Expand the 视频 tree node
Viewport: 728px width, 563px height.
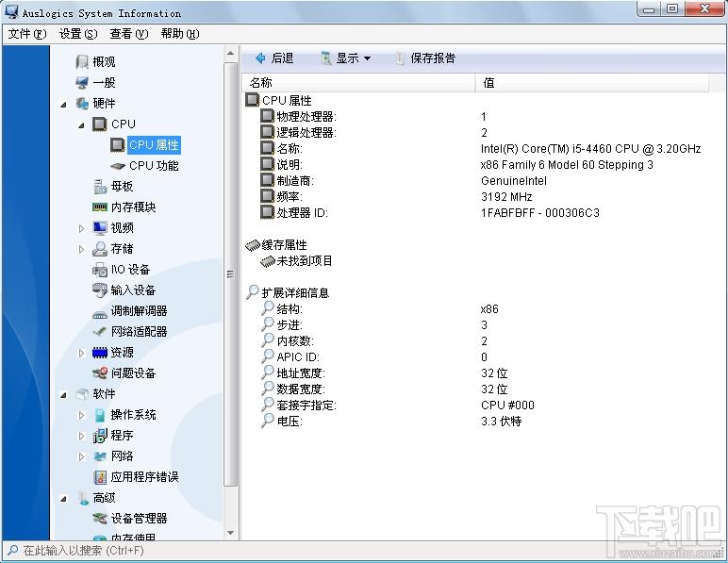(81, 228)
